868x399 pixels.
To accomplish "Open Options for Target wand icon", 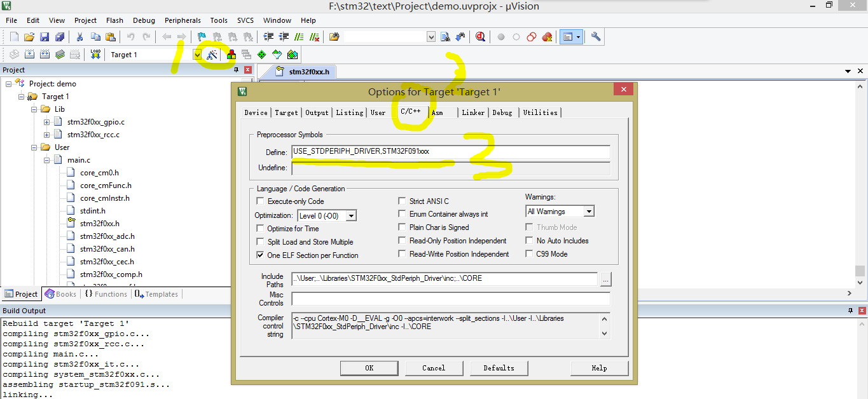I will coord(212,55).
